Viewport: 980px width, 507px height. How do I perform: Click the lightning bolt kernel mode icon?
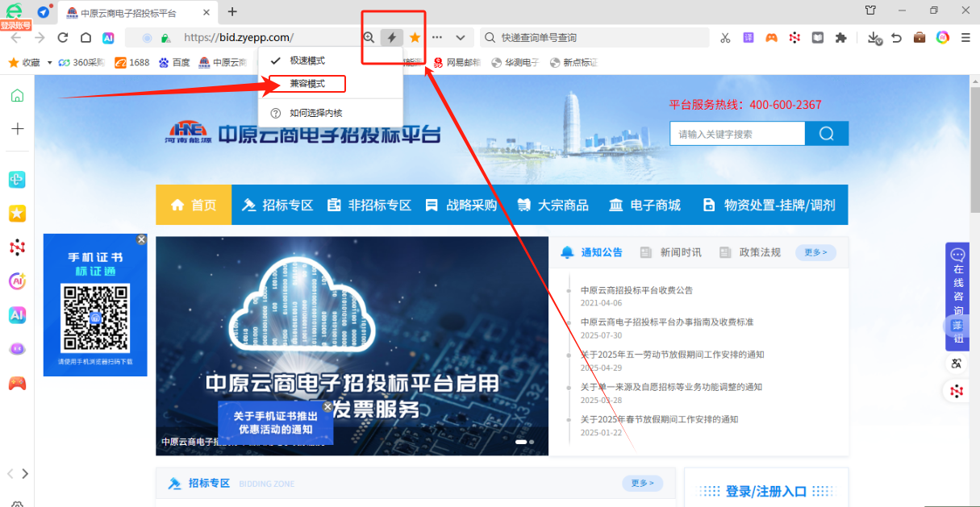click(392, 38)
